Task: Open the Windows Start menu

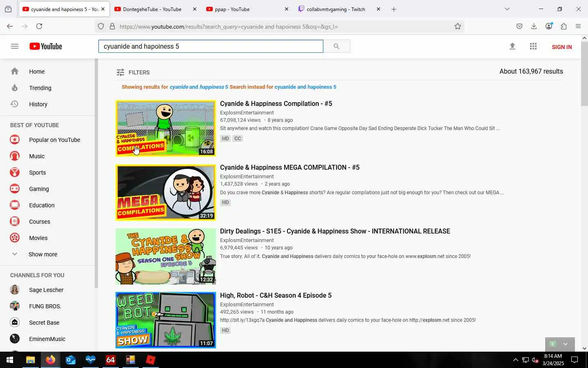Action: tap(10, 360)
